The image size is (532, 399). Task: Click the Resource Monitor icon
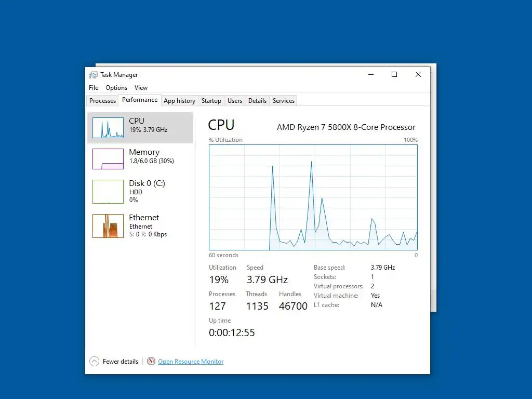[x=151, y=362]
